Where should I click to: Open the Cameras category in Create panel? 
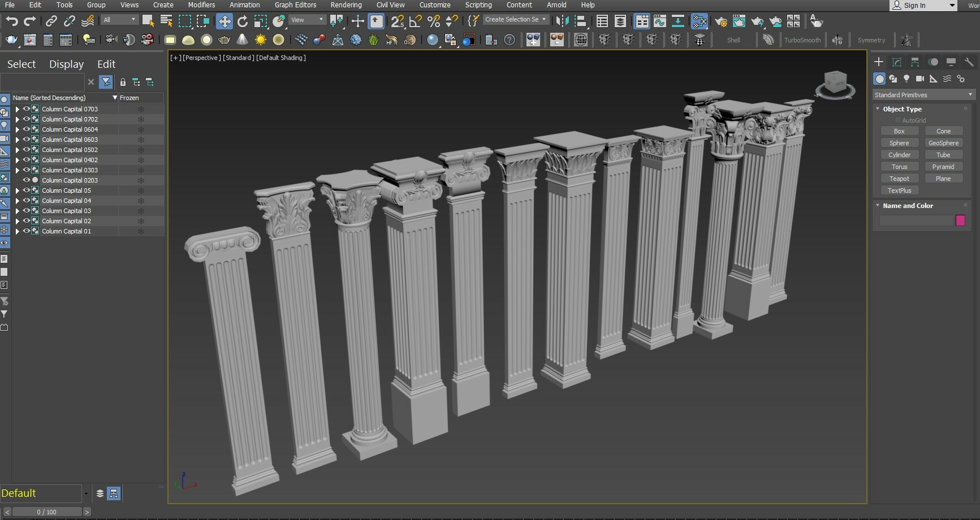pyautogui.click(x=920, y=79)
